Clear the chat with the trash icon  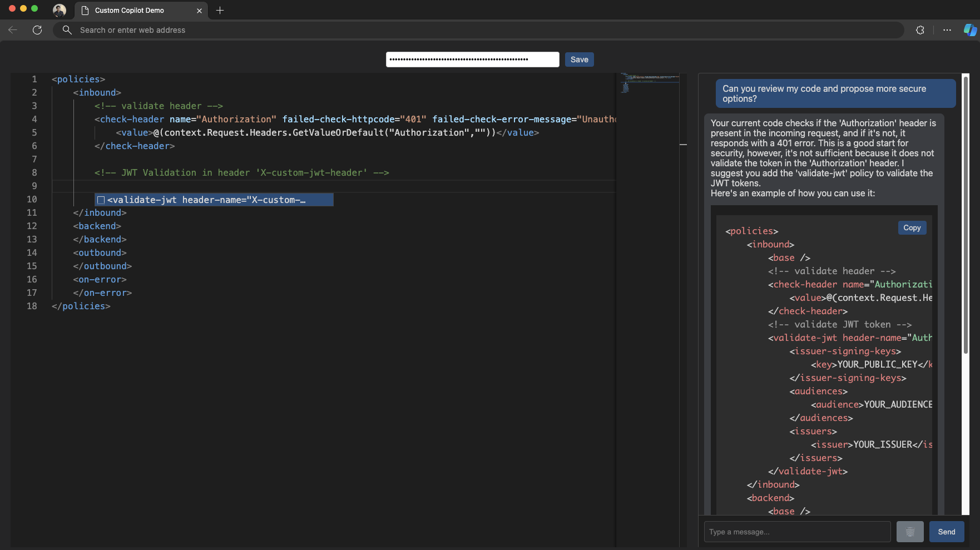pos(909,532)
